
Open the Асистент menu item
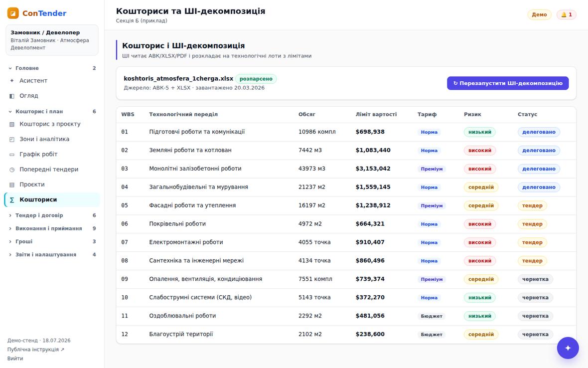[52, 81]
